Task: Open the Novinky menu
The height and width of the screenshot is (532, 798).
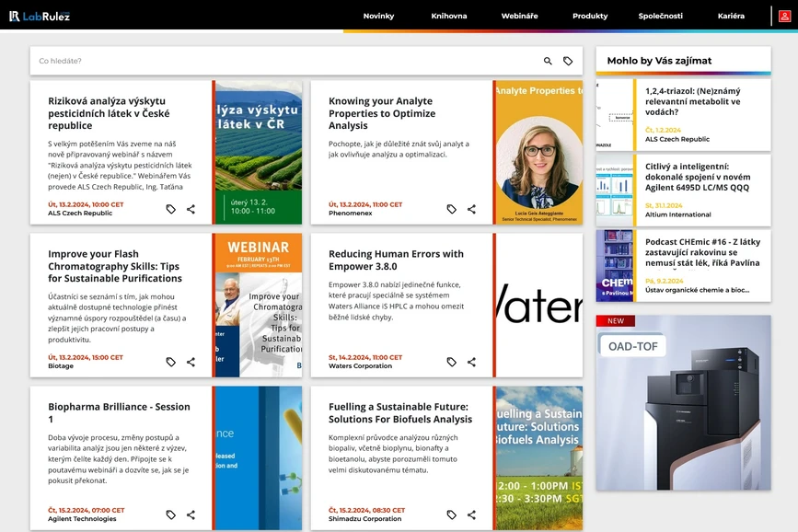Action: pos(378,16)
